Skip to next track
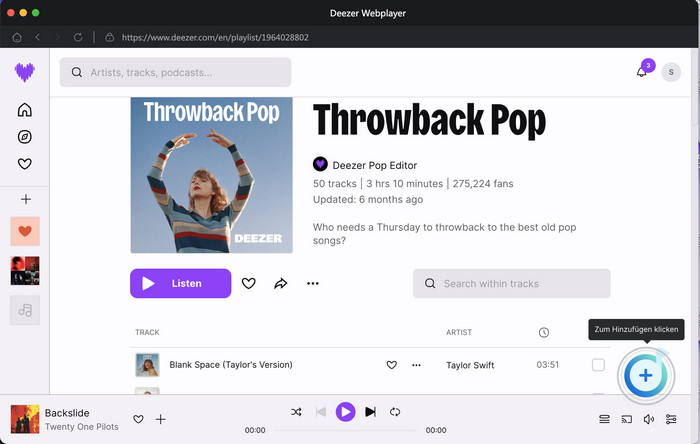 [x=371, y=411]
